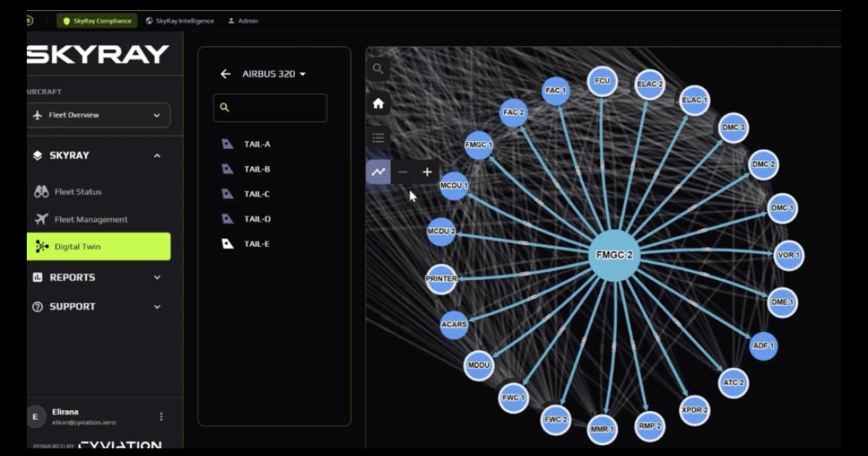Select the ELAC 1 node

click(694, 101)
